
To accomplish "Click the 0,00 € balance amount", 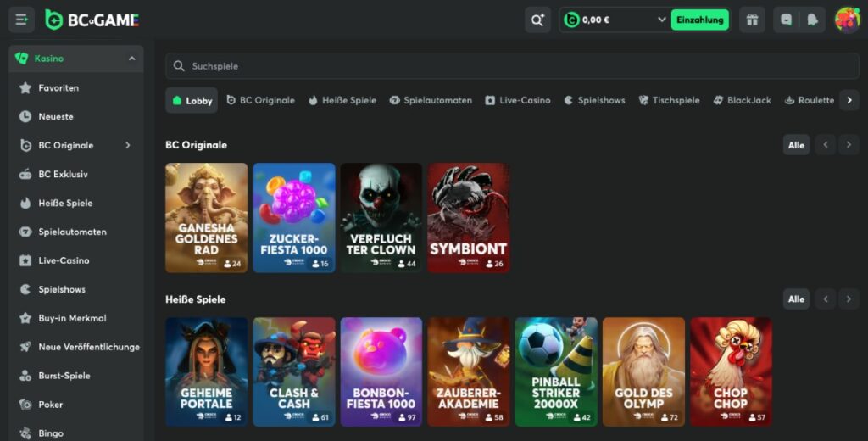I will point(596,20).
